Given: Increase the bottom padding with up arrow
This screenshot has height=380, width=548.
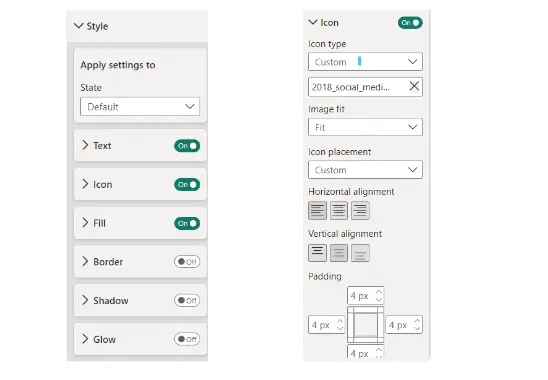Looking at the screenshot, I should [379, 349].
